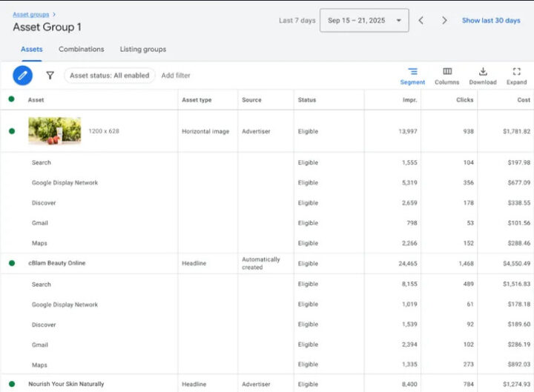Click the 8,400 impressions value
Viewport: 534px width, 392px height.
point(409,384)
